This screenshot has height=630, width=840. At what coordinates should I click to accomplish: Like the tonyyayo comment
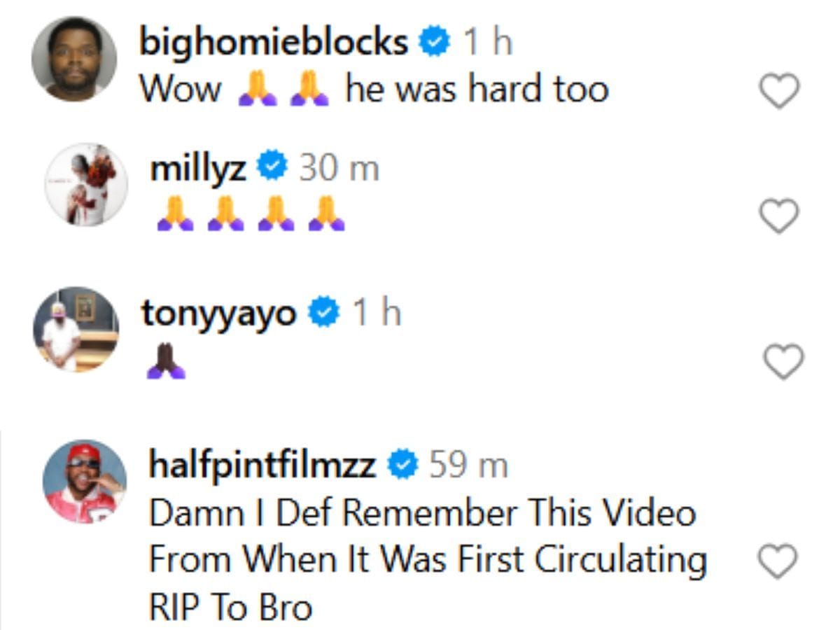point(782,362)
